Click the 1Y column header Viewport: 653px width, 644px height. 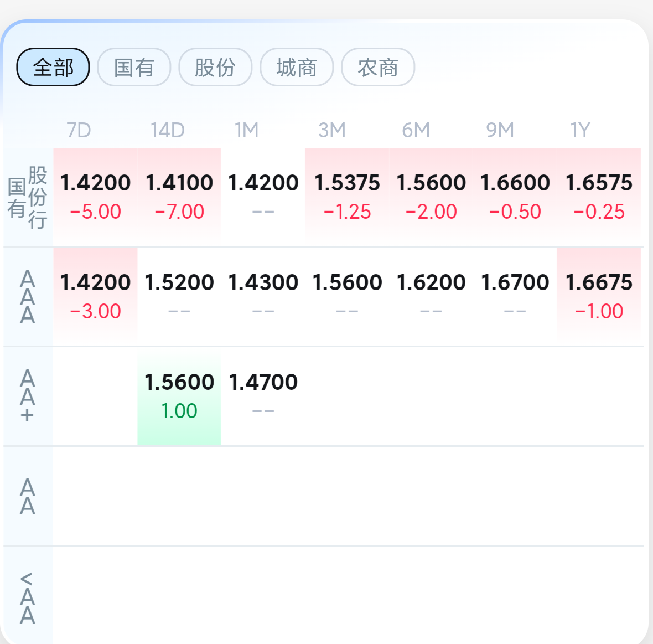tap(580, 130)
